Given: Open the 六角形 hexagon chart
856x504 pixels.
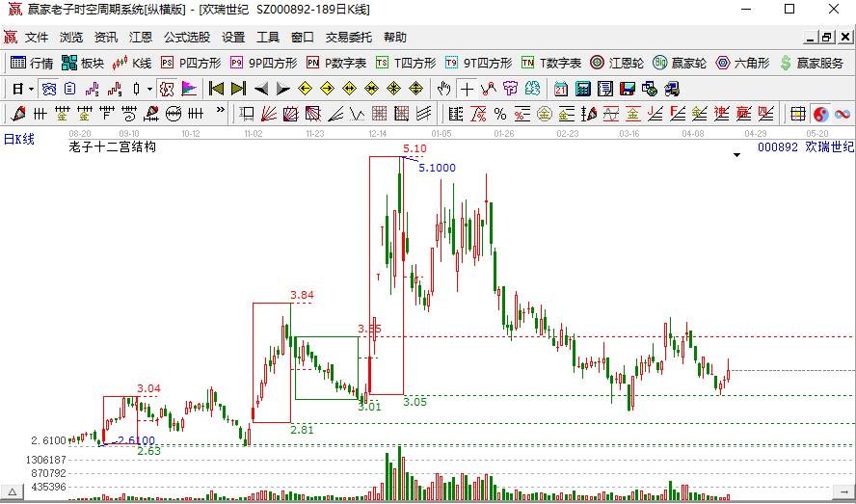Looking at the screenshot, I should (742, 63).
